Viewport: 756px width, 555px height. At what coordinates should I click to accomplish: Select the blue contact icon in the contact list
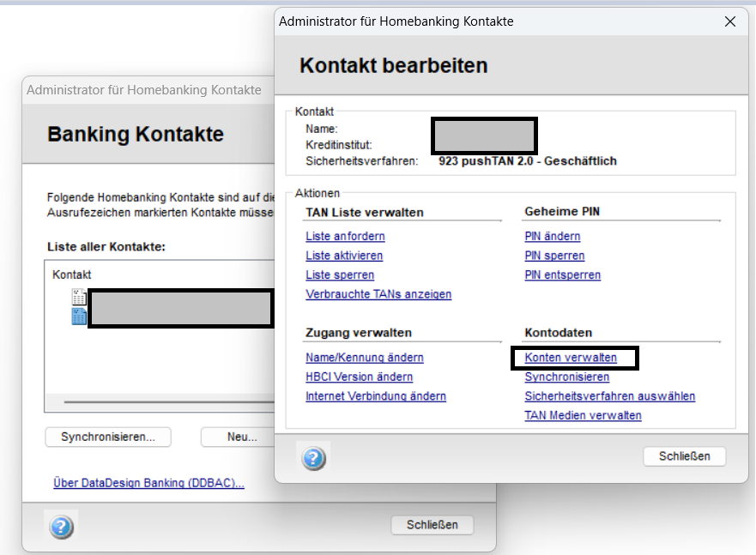(x=79, y=317)
